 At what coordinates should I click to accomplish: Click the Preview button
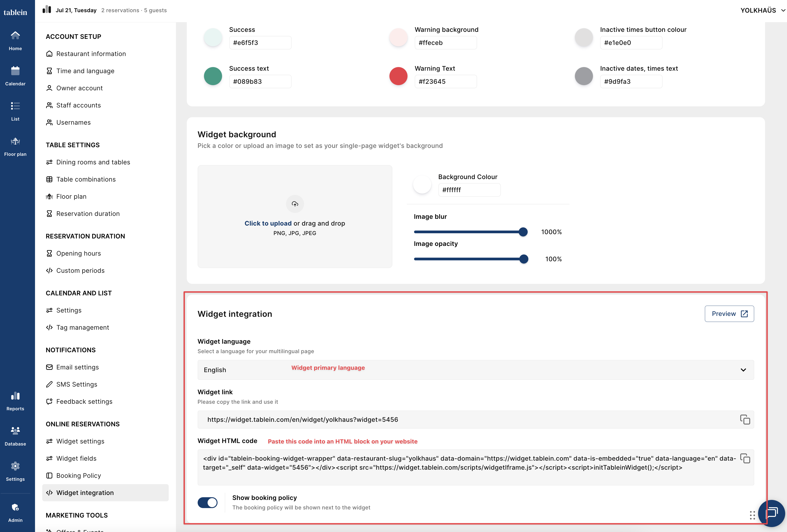[729, 314]
